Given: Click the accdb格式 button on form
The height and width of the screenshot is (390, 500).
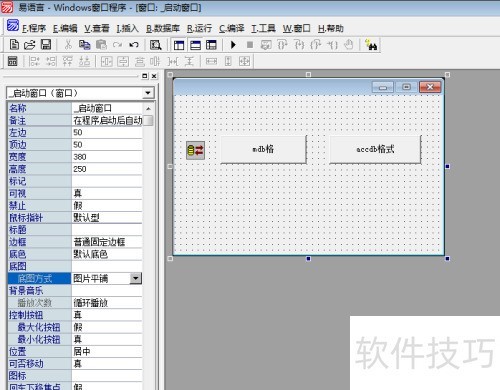Looking at the screenshot, I should [375, 149].
